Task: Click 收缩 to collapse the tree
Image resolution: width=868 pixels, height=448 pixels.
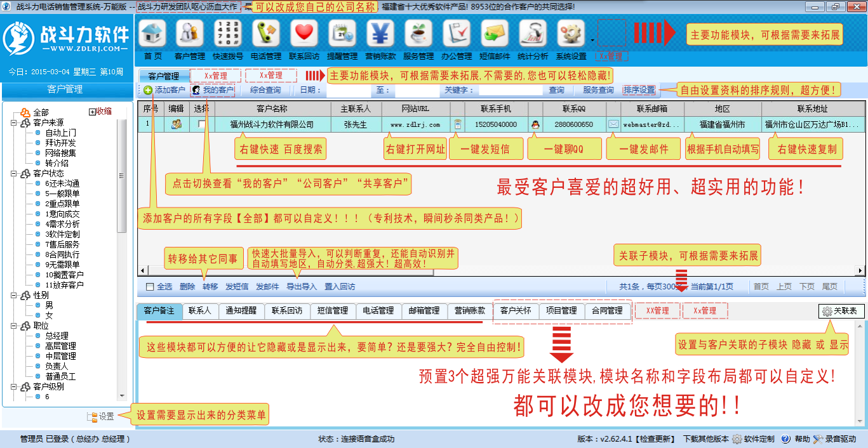Action: pyautogui.click(x=100, y=112)
